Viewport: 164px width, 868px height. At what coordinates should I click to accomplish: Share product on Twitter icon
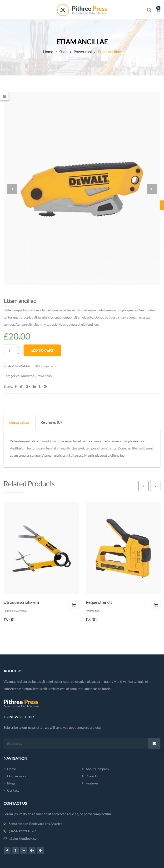tap(21, 386)
